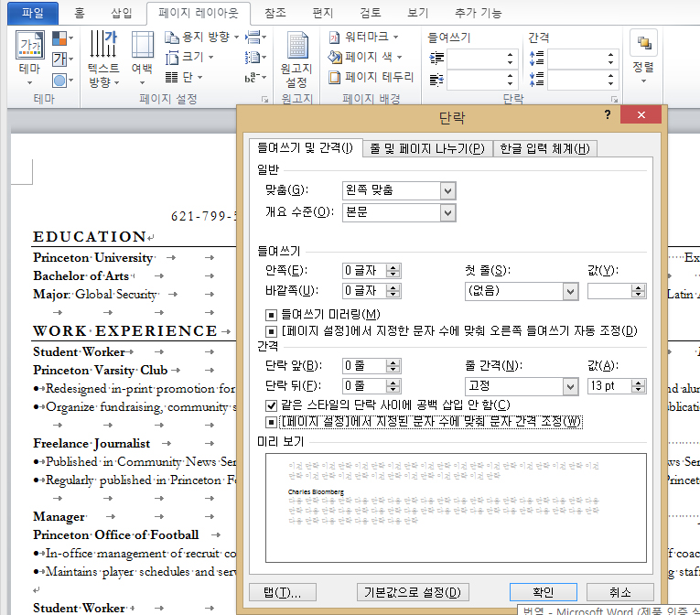The width and height of the screenshot is (700, 615).
Task: Open Manuscript Paper Settings (원고지 설정)
Action: [x=296, y=59]
